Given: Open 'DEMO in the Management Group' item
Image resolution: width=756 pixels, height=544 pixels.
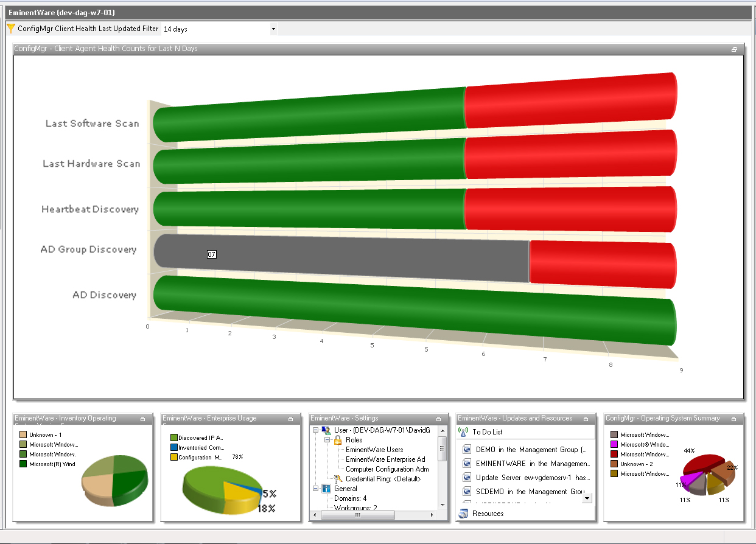Looking at the screenshot, I should point(531,450).
